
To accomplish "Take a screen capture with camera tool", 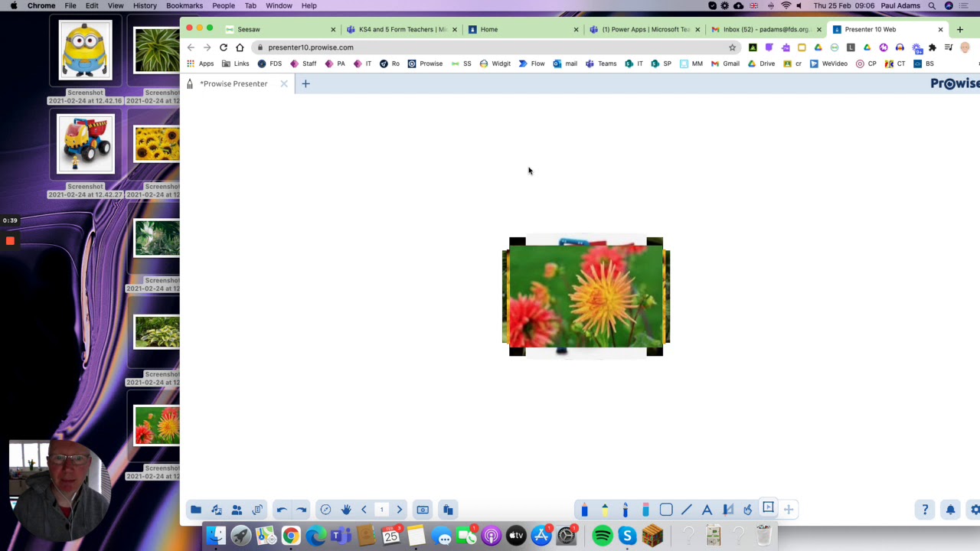I will coord(423,510).
